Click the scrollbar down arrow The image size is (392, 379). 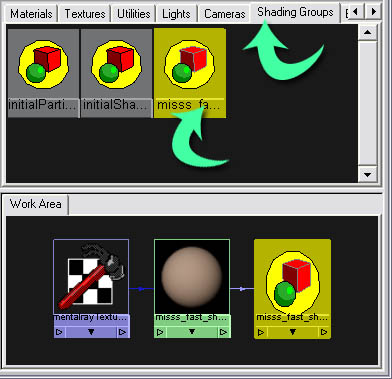[x=368, y=175]
